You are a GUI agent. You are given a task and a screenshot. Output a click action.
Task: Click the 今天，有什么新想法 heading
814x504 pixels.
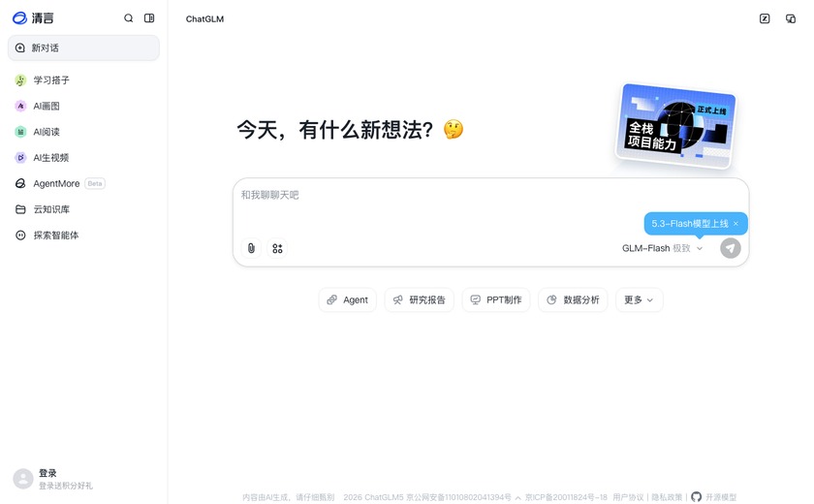(x=335, y=130)
